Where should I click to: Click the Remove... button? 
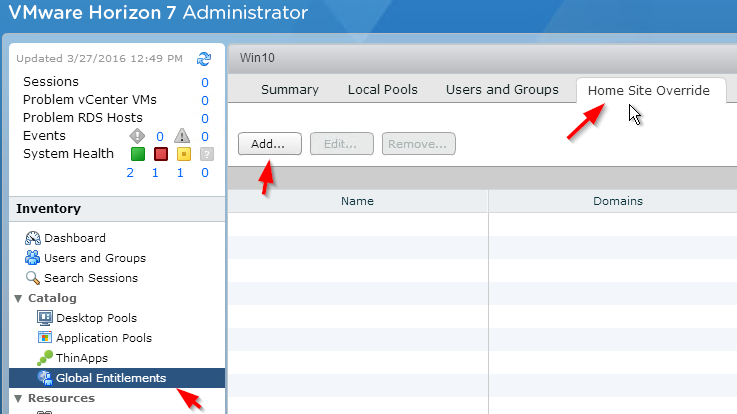click(x=418, y=144)
